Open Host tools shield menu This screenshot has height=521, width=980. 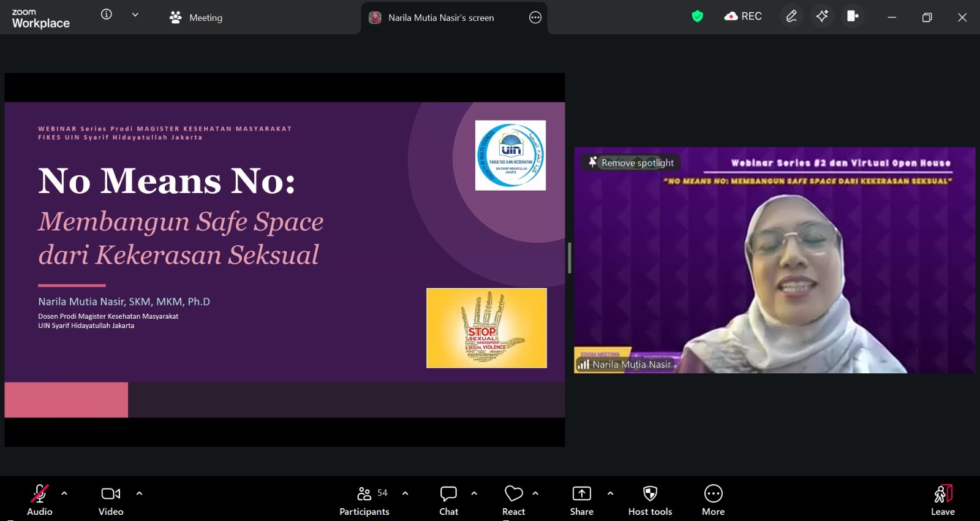pyautogui.click(x=650, y=500)
